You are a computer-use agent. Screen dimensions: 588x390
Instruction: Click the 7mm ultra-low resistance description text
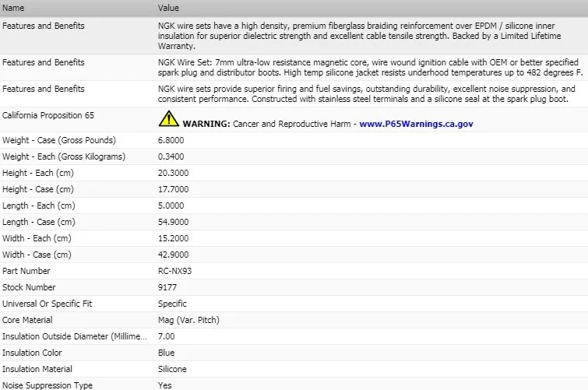pyautogui.click(x=370, y=68)
